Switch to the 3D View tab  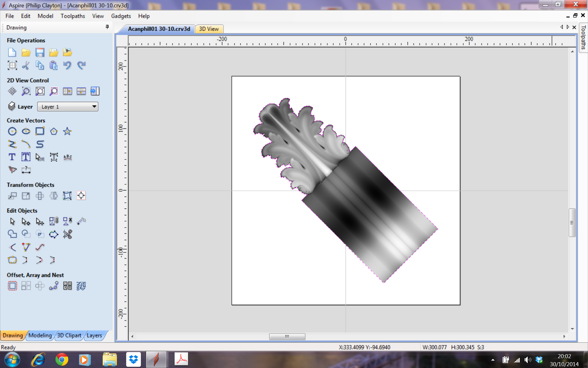pyautogui.click(x=209, y=29)
